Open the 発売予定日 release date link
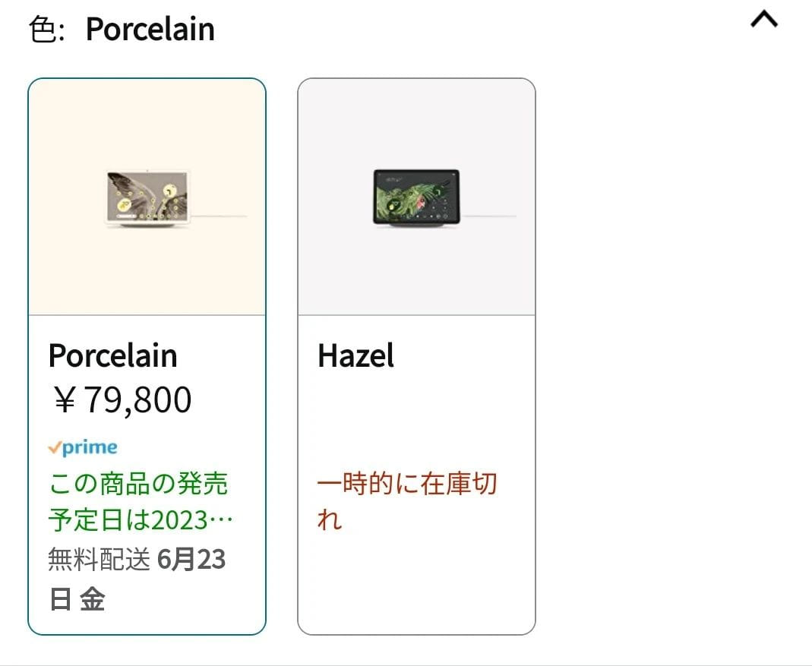 pyautogui.click(x=139, y=501)
